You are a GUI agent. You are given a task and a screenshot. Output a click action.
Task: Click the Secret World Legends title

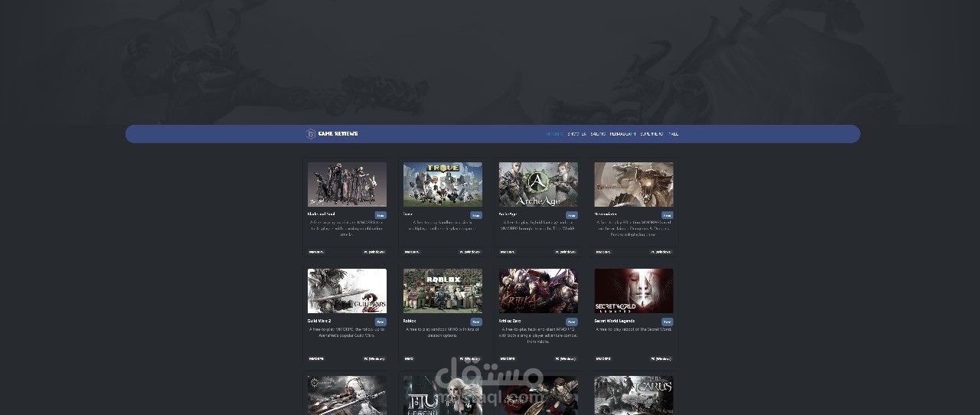(615, 321)
